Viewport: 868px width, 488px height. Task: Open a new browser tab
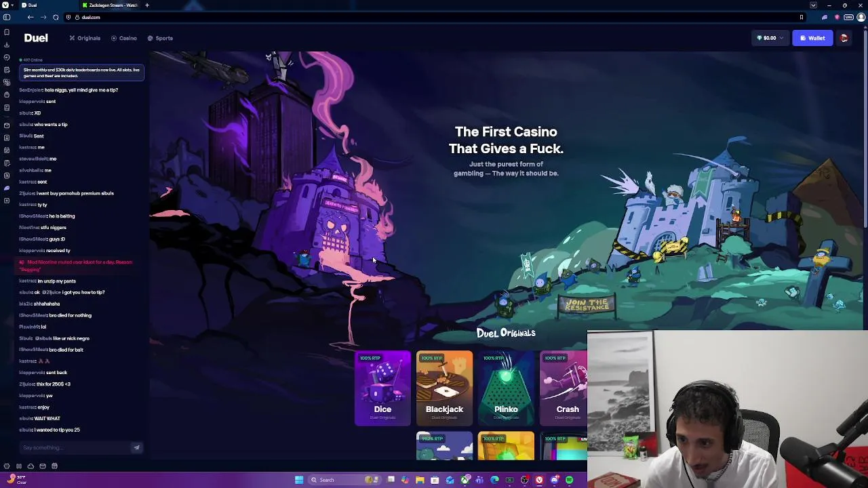pyautogui.click(x=146, y=5)
